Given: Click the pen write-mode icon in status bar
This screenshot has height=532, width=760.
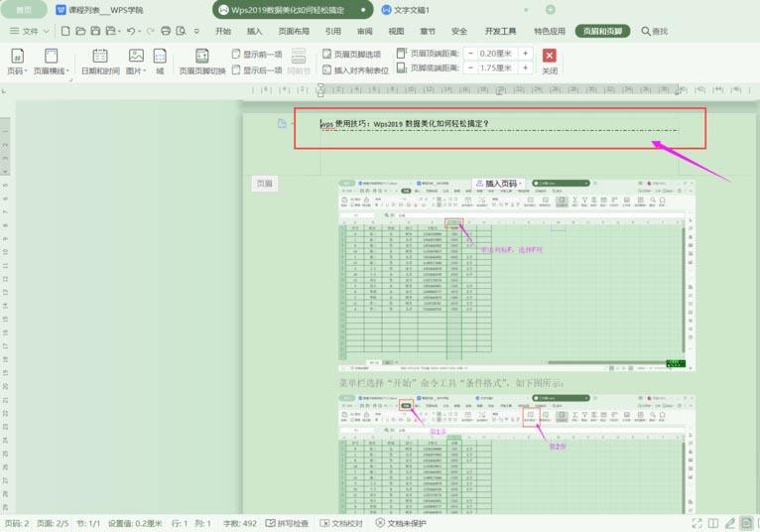Looking at the screenshot, I should click(730, 523).
